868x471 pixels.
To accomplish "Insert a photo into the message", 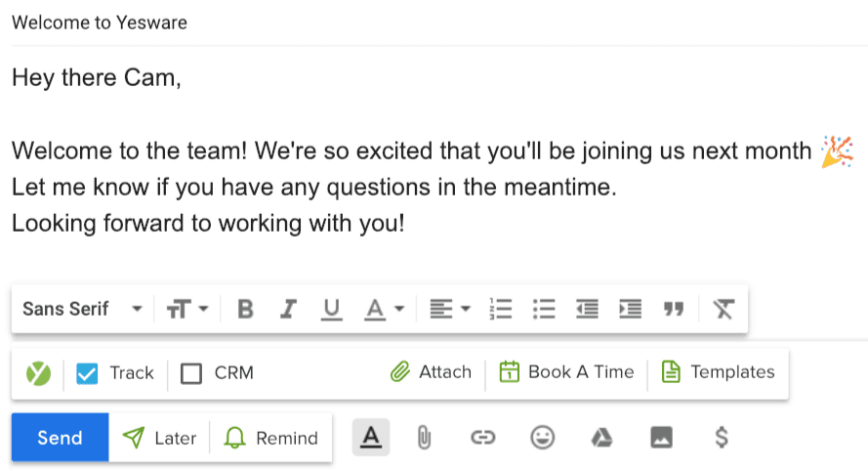I will coord(661,438).
